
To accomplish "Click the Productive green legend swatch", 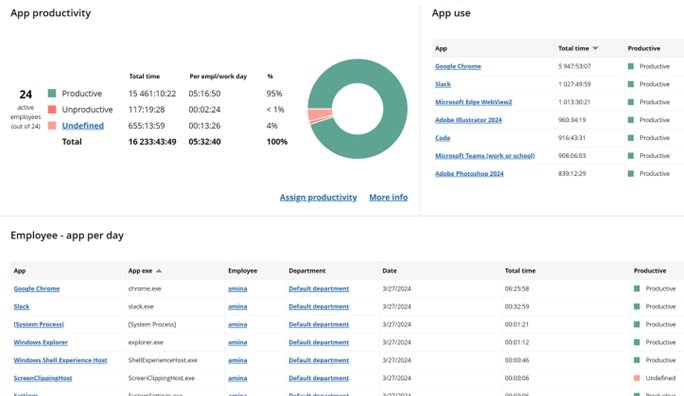I will click(x=52, y=93).
